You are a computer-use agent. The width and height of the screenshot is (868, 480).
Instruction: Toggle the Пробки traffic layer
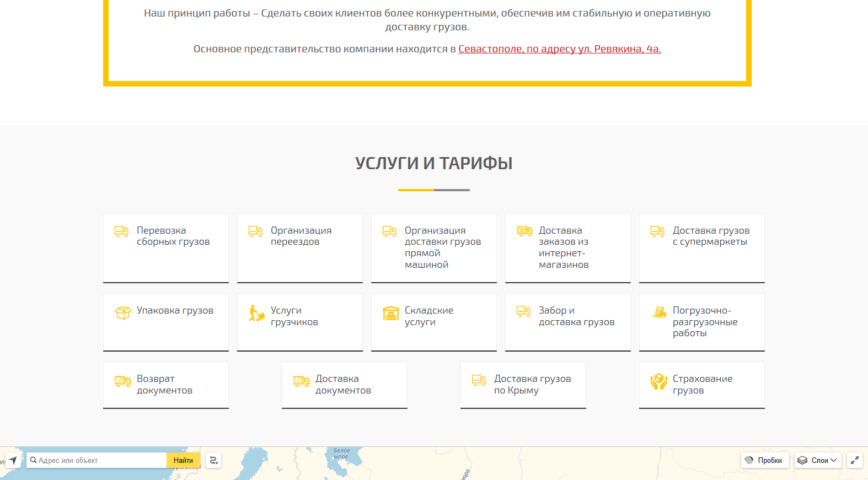point(765,460)
